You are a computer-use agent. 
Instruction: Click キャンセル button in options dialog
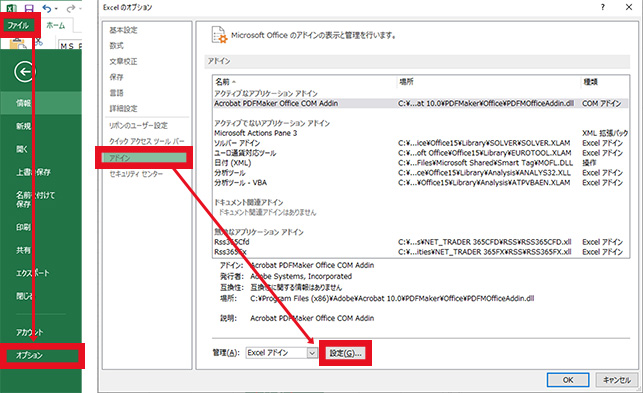pos(617,380)
